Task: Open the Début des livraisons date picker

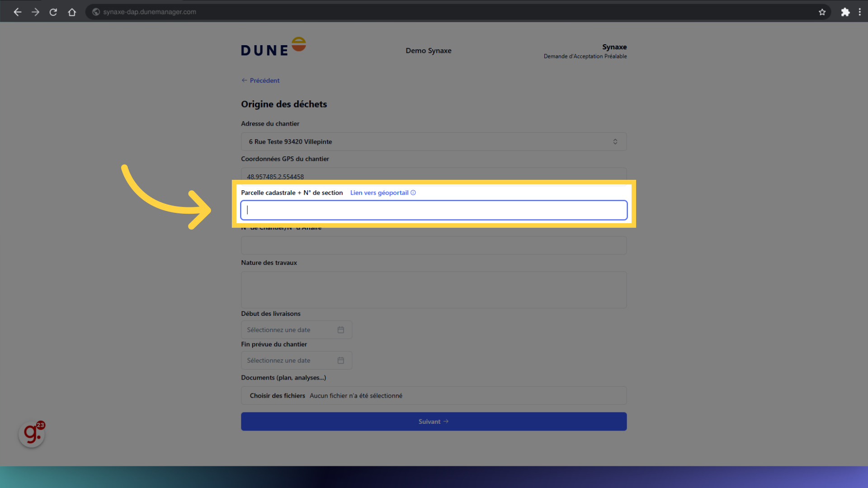Action: coord(289,330)
